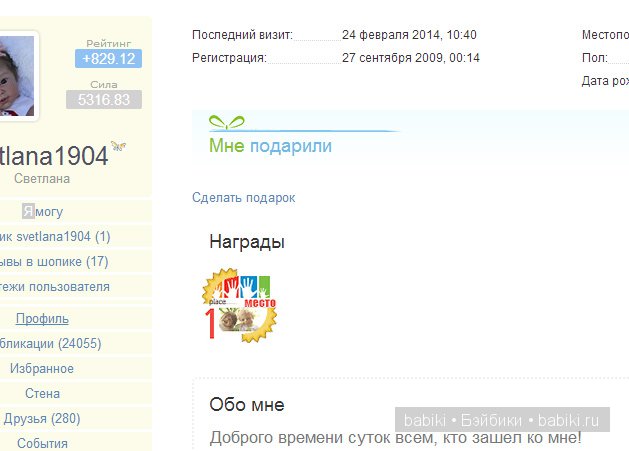Image resolution: width=629 pixels, height=451 pixels.
Task: Open the Я могу sidebar link
Action: (x=43, y=211)
